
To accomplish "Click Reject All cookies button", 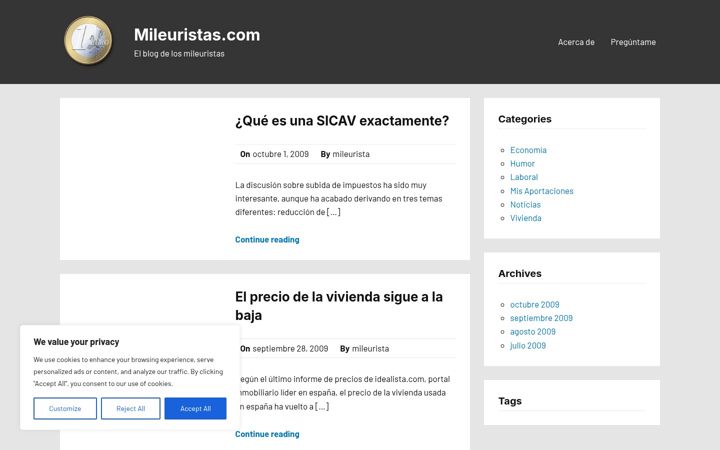I will tap(131, 408).
